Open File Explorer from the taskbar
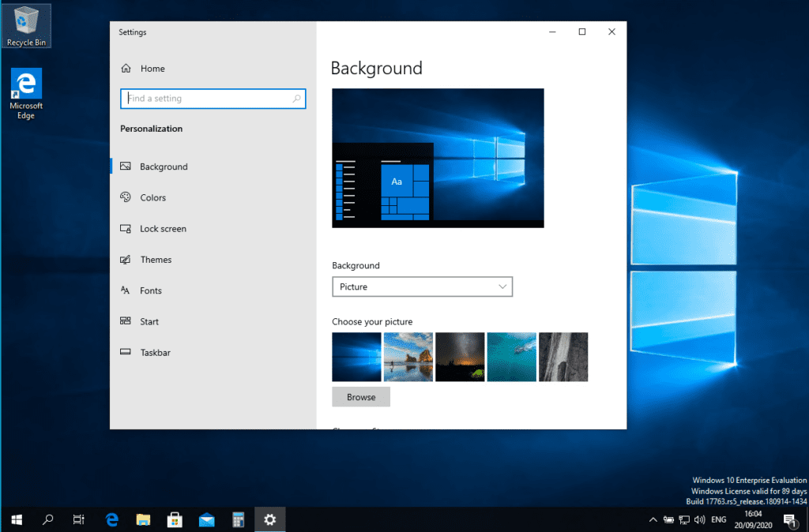 point(143,519)
